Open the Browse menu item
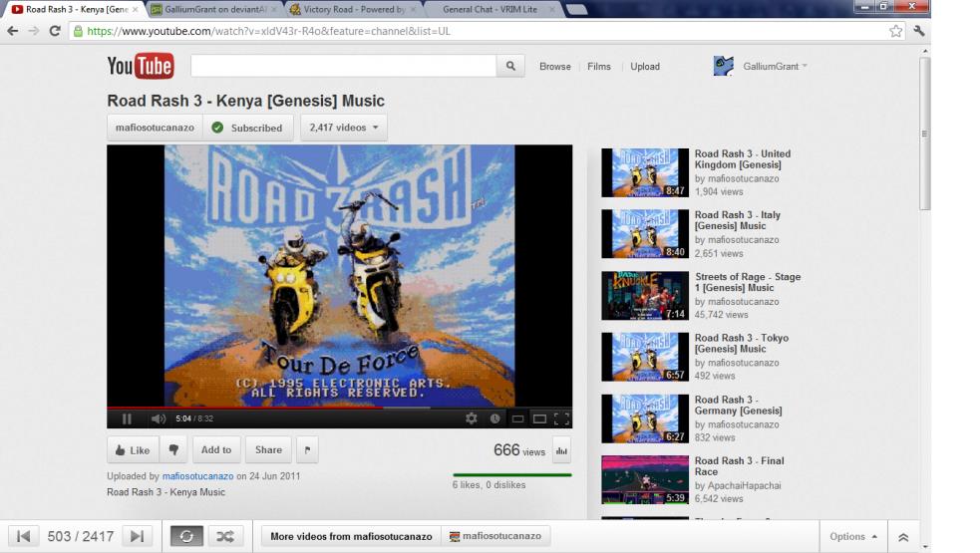The width and height of the screenshot is (980, 553). pos(555,67)
